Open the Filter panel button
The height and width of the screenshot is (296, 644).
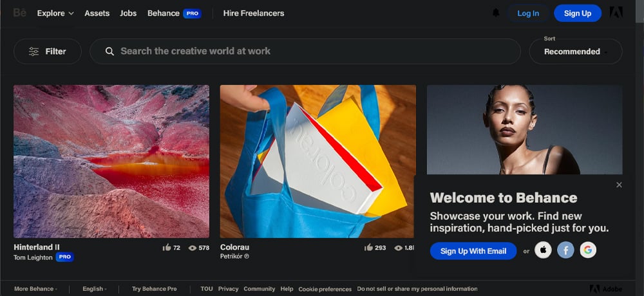coord(48,51)
